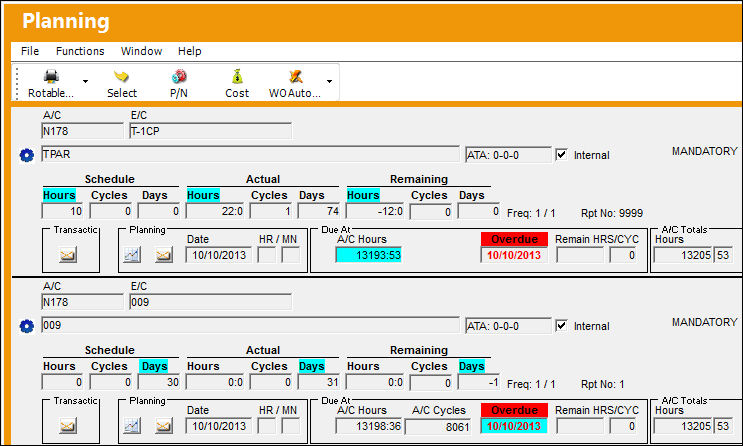Viewport: 743px width, 446px height.
Task: Click A/C Totals Hours 13205 in TPAR record
Action: [x=683, y=255]
